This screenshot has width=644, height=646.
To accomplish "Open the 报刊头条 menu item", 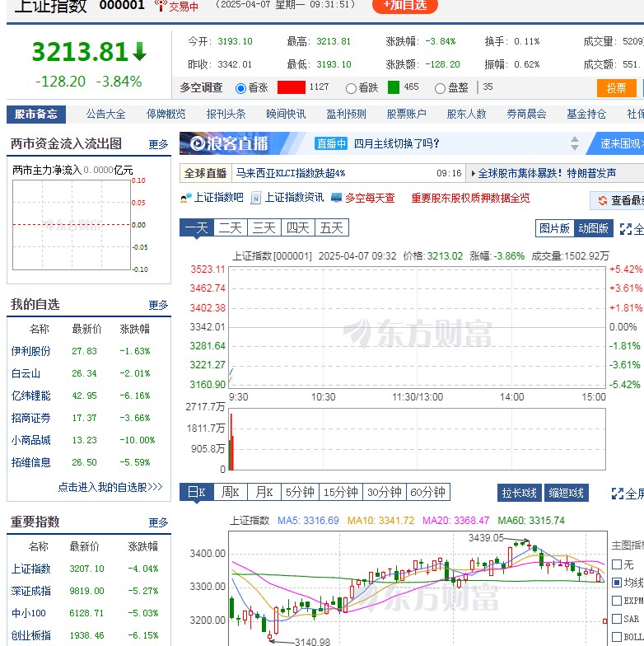I will tap(226, 114).
